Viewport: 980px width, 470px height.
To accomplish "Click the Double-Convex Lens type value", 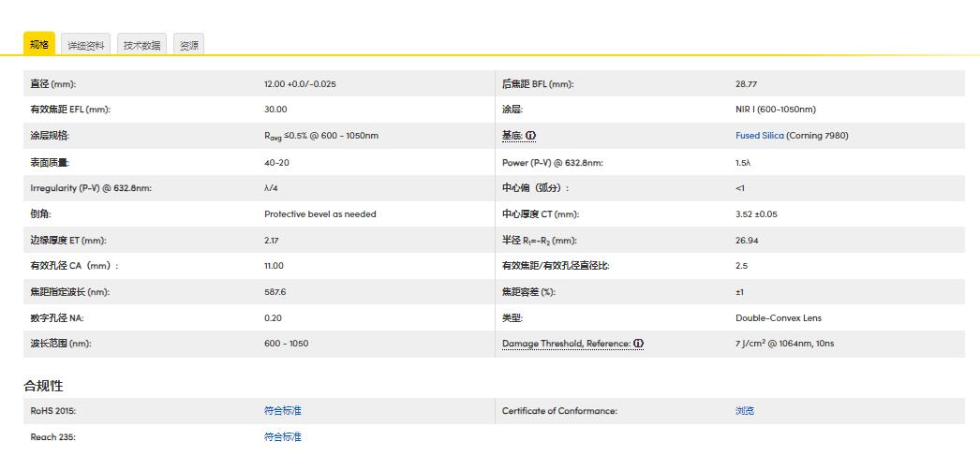I will [x=778, y=317].
